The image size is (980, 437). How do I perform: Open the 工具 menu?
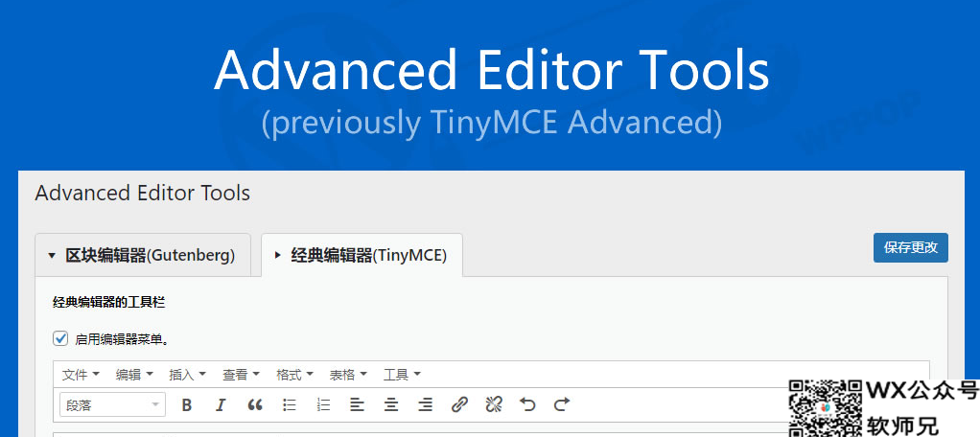coord(402,375)
